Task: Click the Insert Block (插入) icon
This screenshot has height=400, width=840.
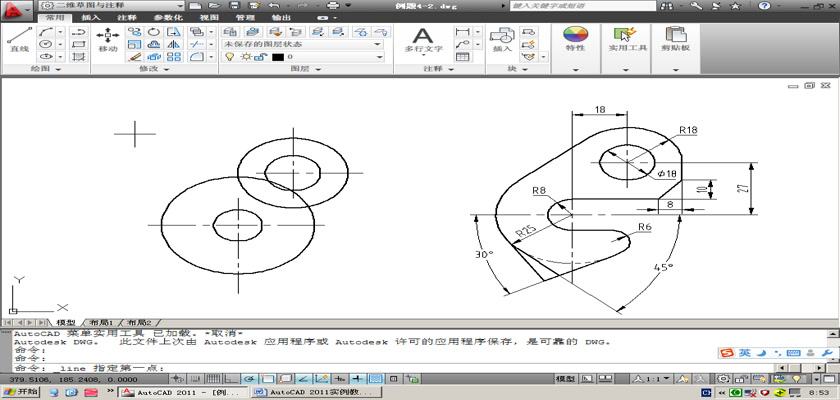Action: [x=502, y=39]
